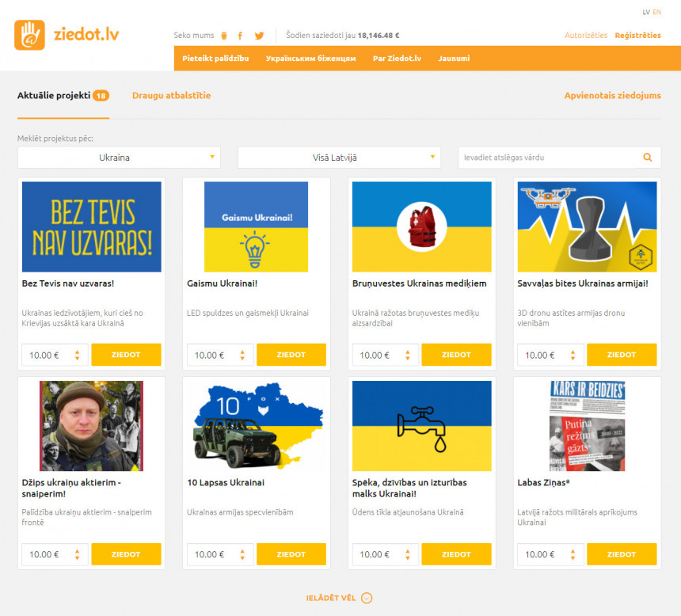Open the Facebook social icon
Image resolution: width=681 pixels, height=616 pixels.
pyautogui.click(x=240, y=36)
